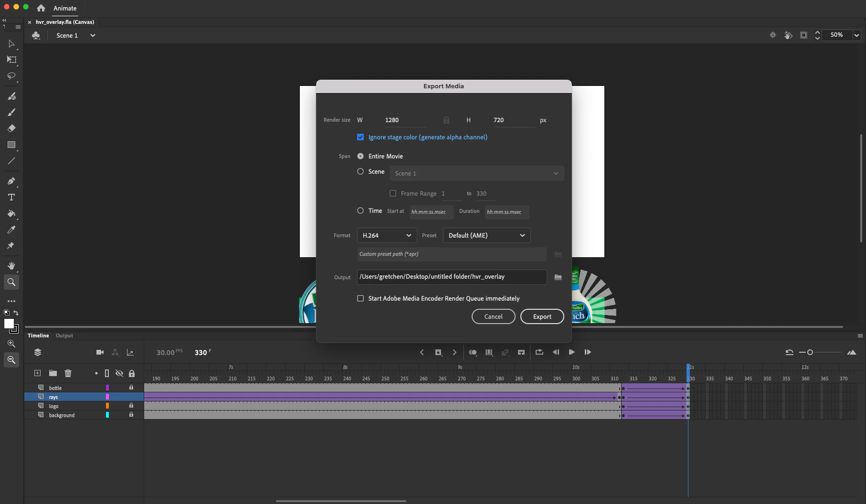Select the Classic Brush tool
Viewport: 866px width, 504px height.
(11, 112)
